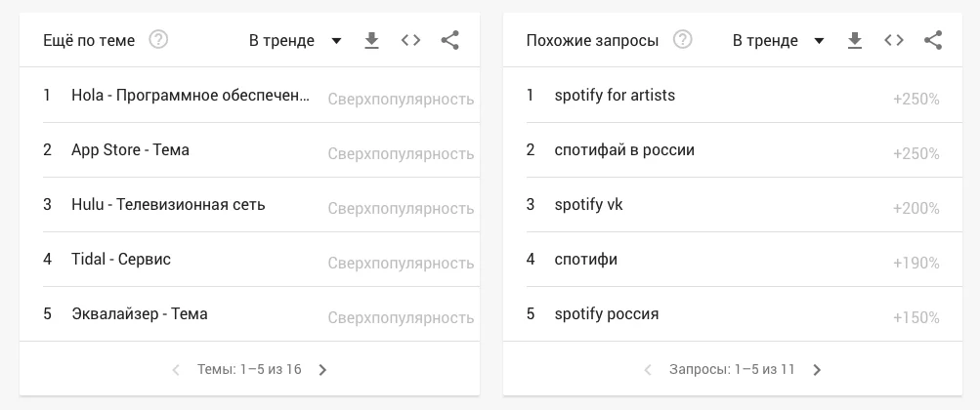Share the related queries card
The image size is (980, 410).
click(933, 40)
